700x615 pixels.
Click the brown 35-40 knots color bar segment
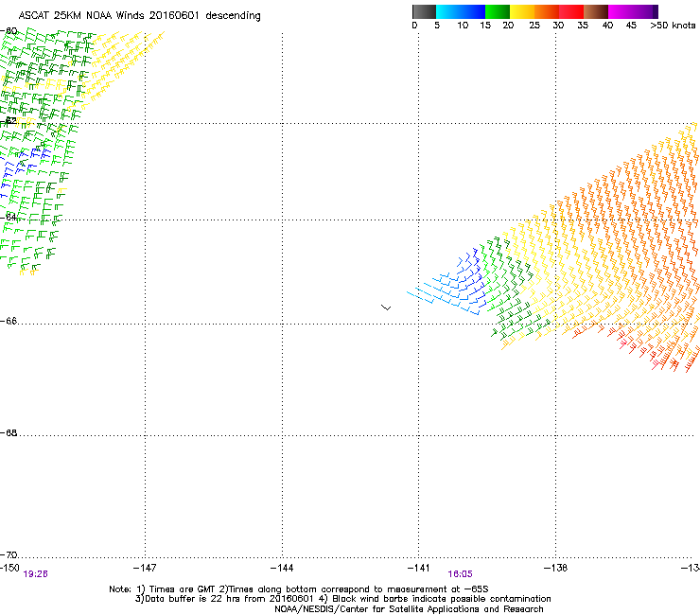[x=596, y=11]
